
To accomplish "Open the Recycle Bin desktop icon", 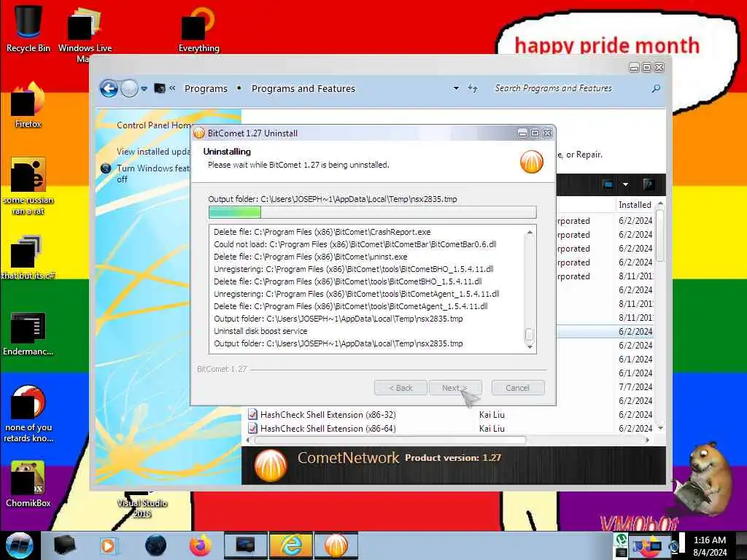I will click(x=28, y=28).
